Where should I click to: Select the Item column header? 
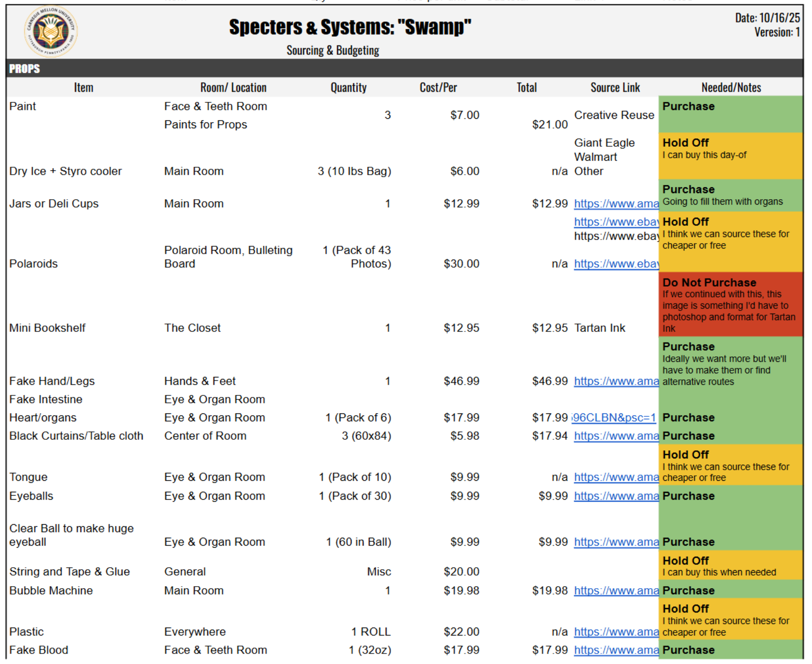83,87
